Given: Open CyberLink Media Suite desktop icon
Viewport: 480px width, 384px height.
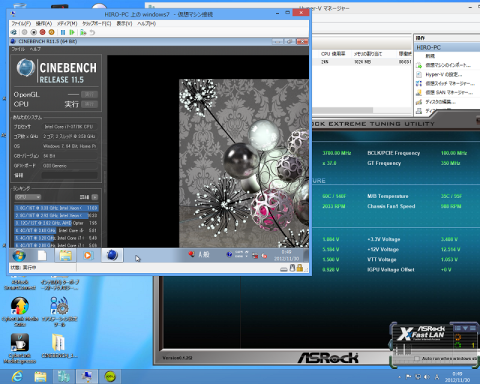Looking at the screenshot, I should 20,311.
